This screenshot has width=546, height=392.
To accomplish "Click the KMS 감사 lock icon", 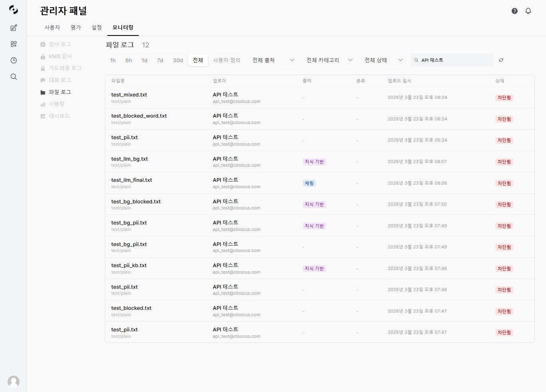I will (x=43, y=56).
